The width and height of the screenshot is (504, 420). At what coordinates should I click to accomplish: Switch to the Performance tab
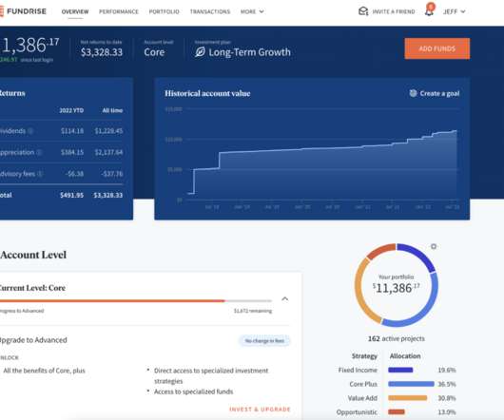click(x=119, y=11)
